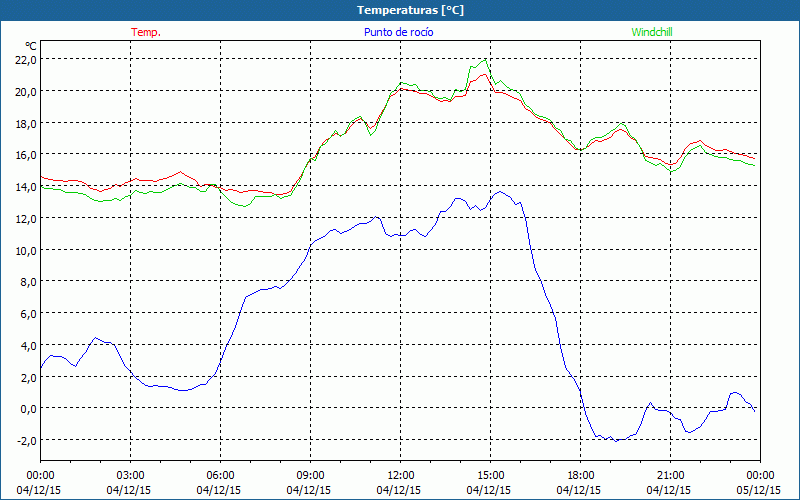Click the 03:00 time axis label
800x500 pixels.
coord(131,476)
